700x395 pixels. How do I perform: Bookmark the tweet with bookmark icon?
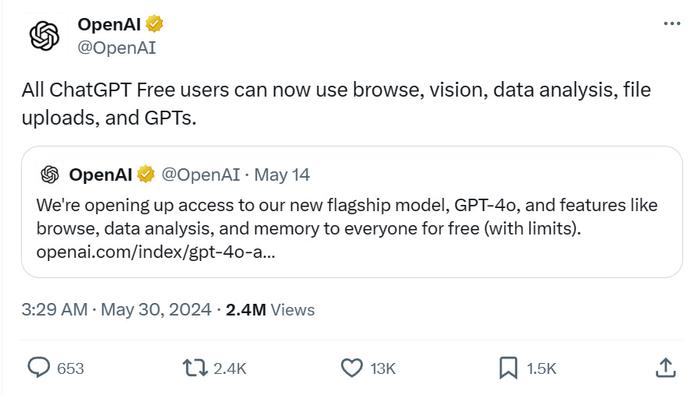[x=508, y=368]
